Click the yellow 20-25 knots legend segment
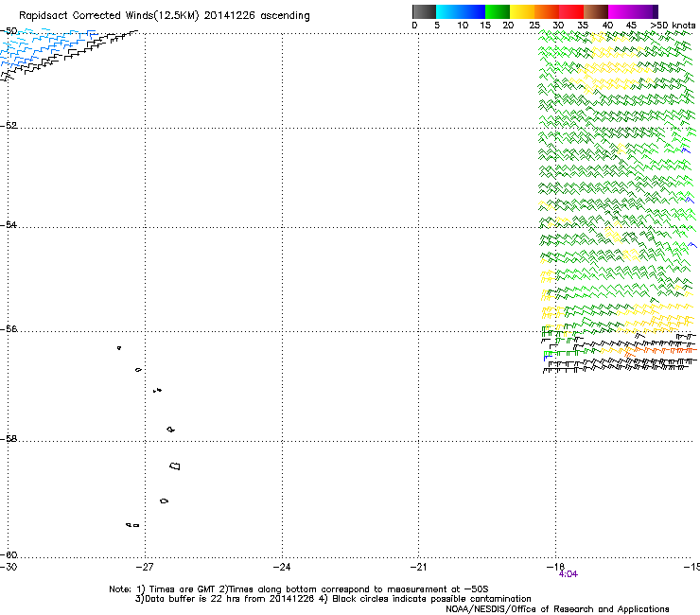 (522, 11)
